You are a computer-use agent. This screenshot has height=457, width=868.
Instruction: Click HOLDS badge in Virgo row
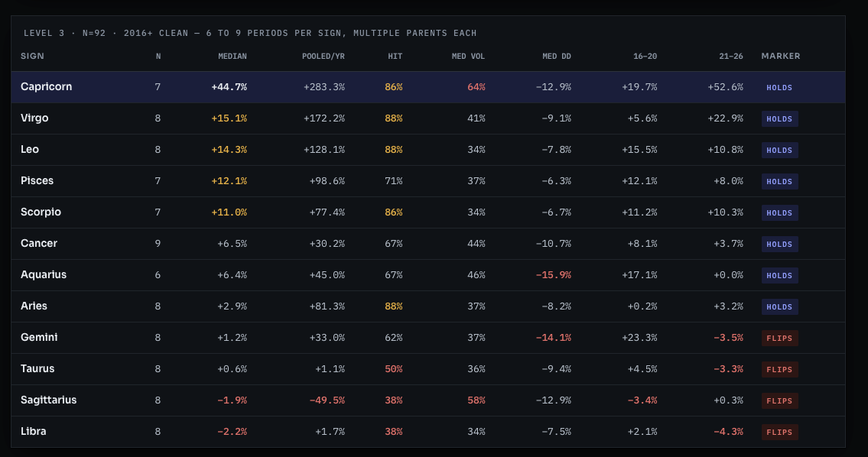click(x=779, y=119)
